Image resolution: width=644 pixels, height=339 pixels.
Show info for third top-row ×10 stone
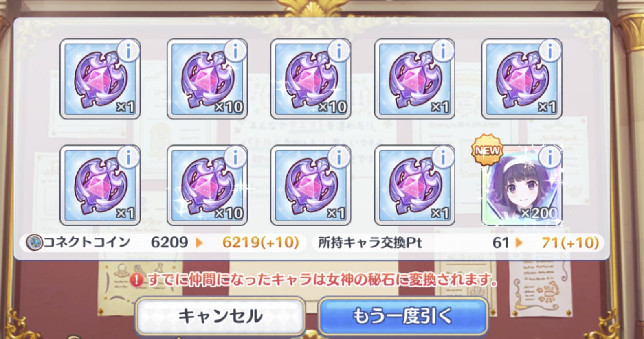[x=338, y=52]
